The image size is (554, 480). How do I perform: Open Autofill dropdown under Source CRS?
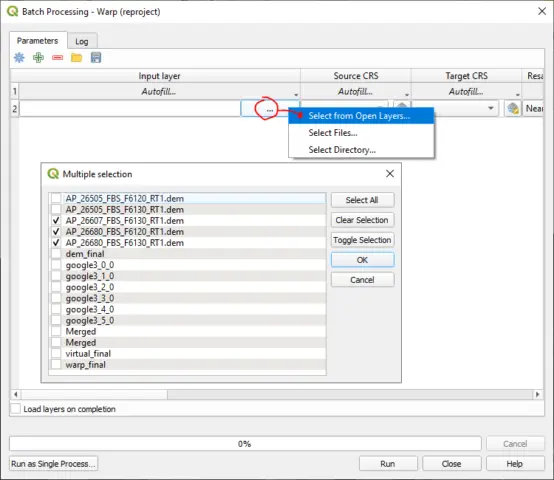[355, 92]
